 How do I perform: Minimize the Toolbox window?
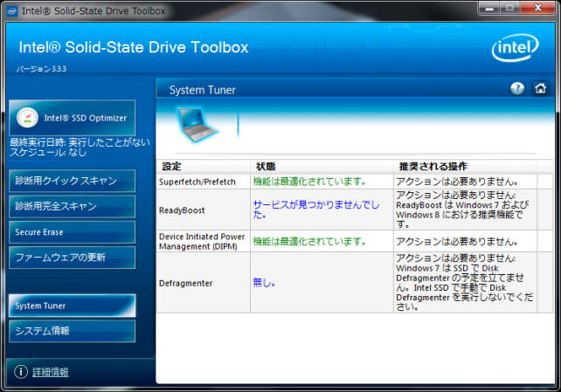[490, 8]
